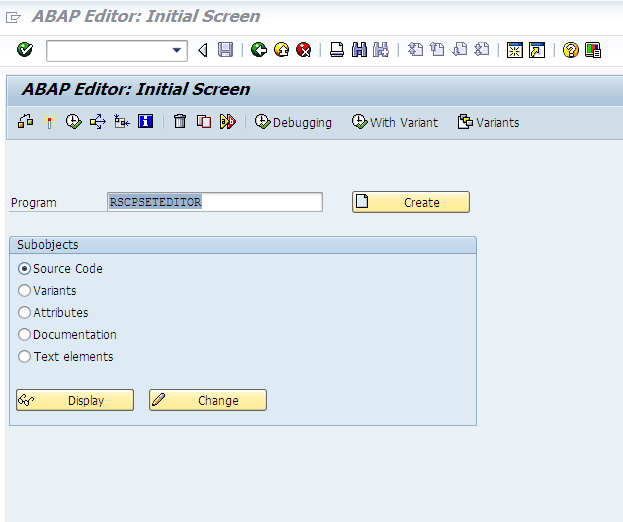Click the red Cancel icon
Viewport: 623px width, 522px height.
tap(304, 50)
